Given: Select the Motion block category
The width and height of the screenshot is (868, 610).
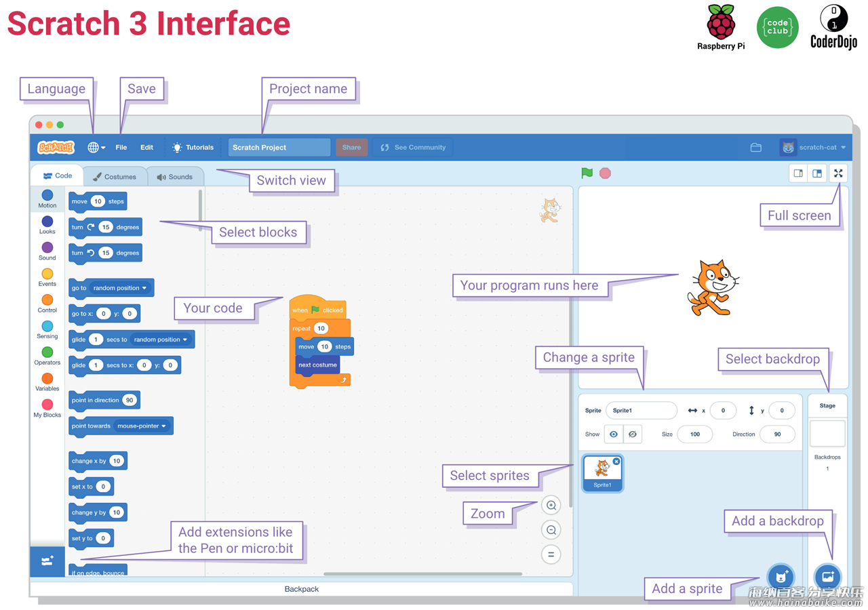Looking at the screenshot, I should 47,199.
